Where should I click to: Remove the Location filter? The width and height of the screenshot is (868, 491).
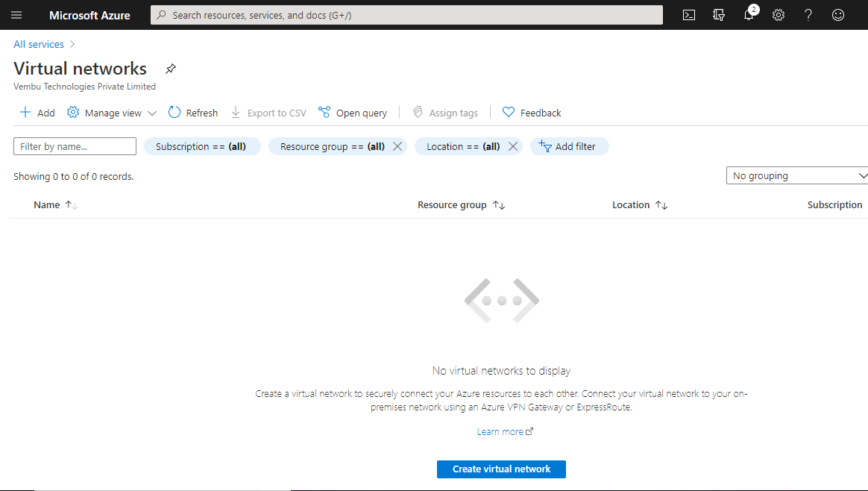(513, 146)
